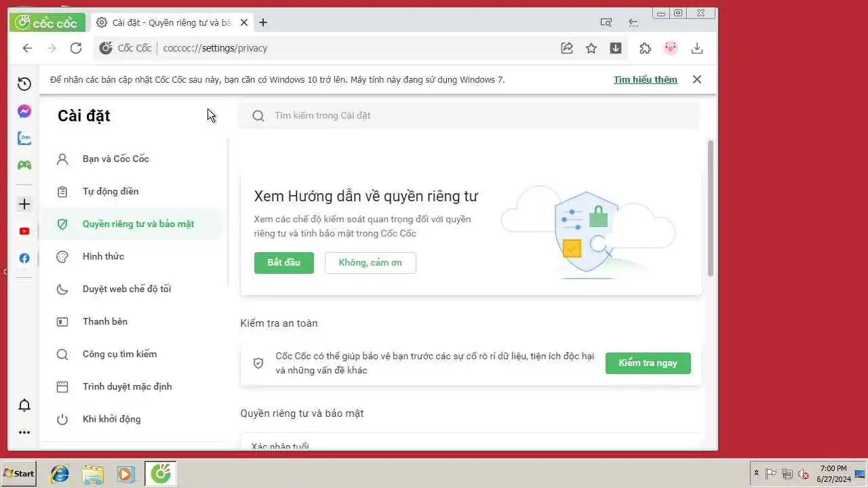Go back to previous page
Screen dimensions: 868x488
pos(27,48)
